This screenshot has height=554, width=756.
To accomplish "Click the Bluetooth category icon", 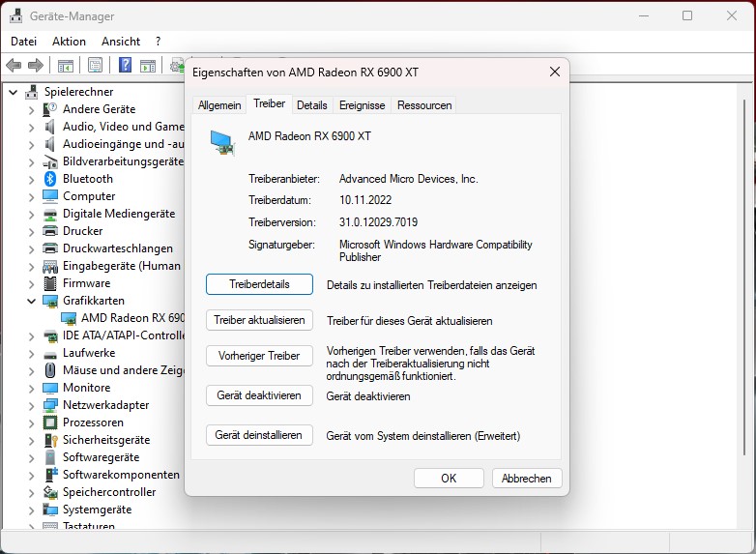I will pyautogui.click(x=50, y=179).
